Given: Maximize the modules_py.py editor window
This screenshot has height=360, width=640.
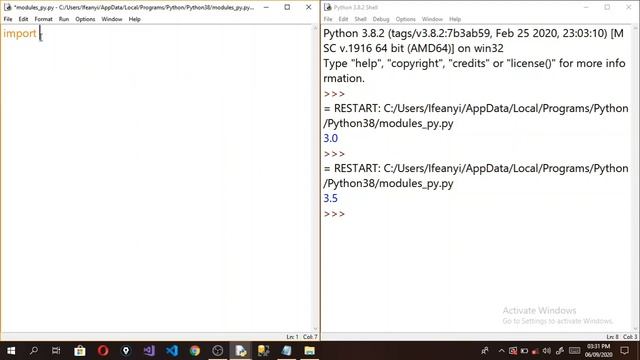Looking at the screenshot, I should coord(287,7).
